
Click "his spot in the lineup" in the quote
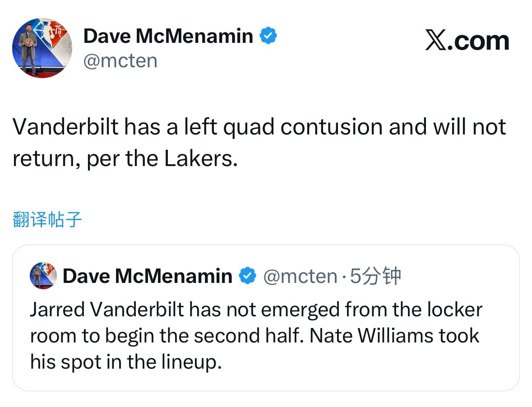pos(125,361)
